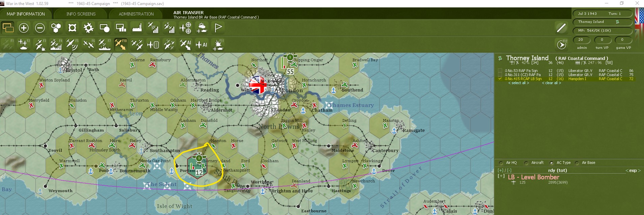Image resolution: width=644 pixels, height=215 pixels.
Task: Click the diagonal slash icon at toolbar right
Action: [x=561, y=28]
